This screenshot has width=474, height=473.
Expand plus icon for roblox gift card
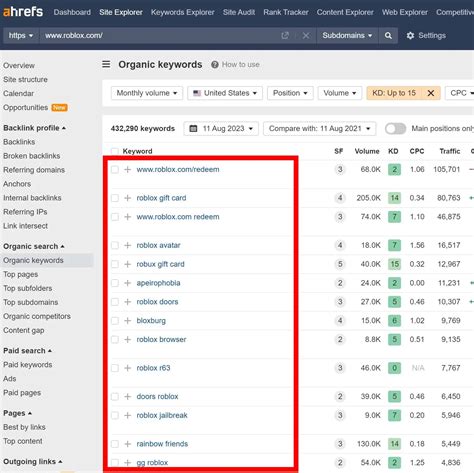(x=127, y=198)
